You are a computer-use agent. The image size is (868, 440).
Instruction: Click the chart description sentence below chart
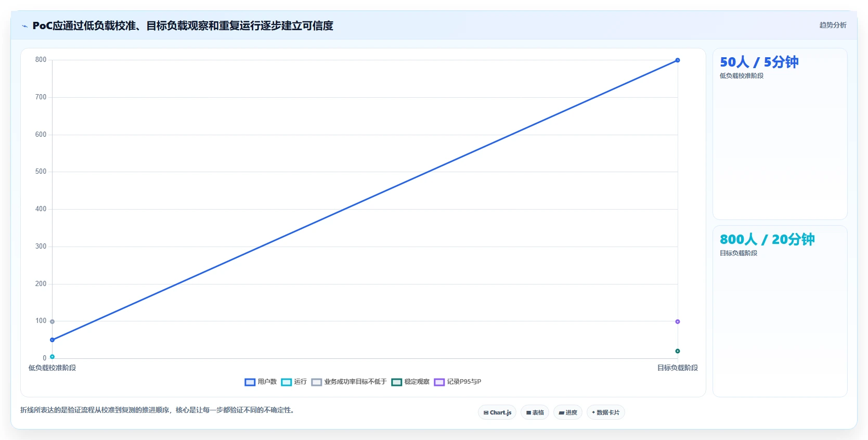[159, 410]
